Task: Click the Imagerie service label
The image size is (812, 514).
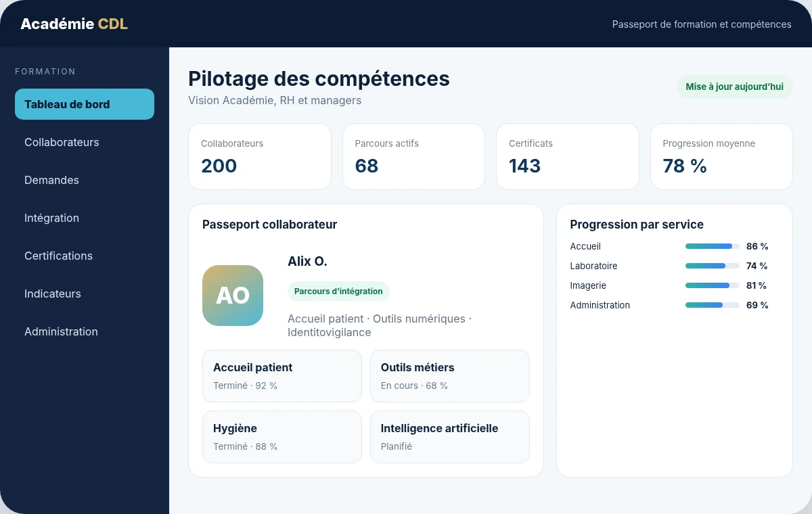Action: click(x=588, y=285)
